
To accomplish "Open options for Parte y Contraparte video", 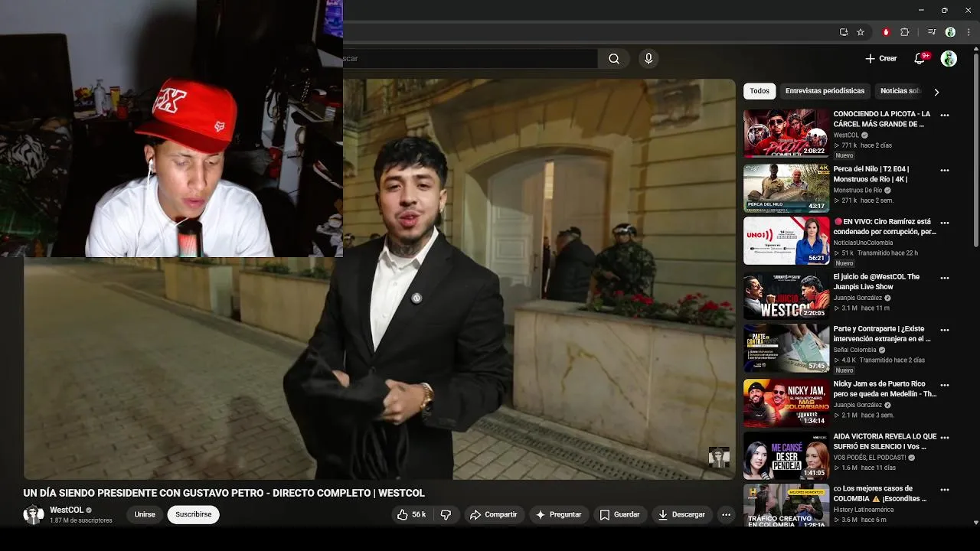I will pyautogui.click(x=945, y=330).
